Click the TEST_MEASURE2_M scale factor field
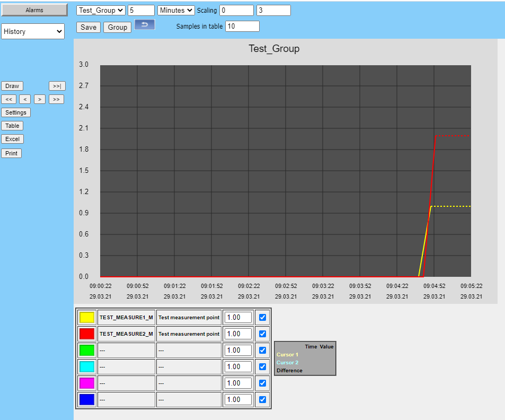This screenshot has width=505, height=420. pos(238,334)
